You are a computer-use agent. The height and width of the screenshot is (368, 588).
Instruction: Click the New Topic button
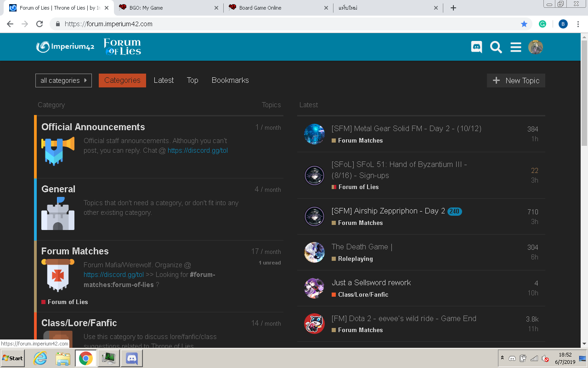tap(516, 80)
